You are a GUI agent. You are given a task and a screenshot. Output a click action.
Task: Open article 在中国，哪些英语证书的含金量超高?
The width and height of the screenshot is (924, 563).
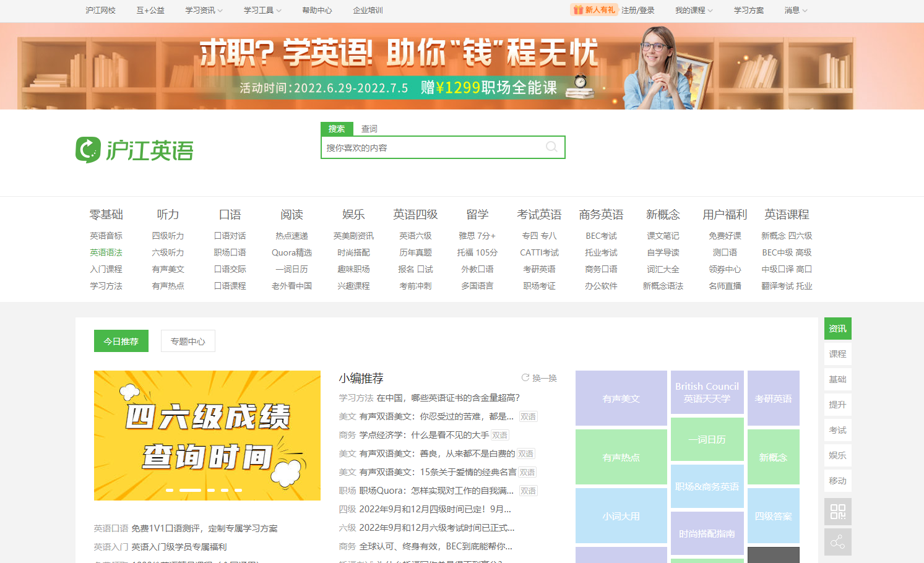coord(448,397)
